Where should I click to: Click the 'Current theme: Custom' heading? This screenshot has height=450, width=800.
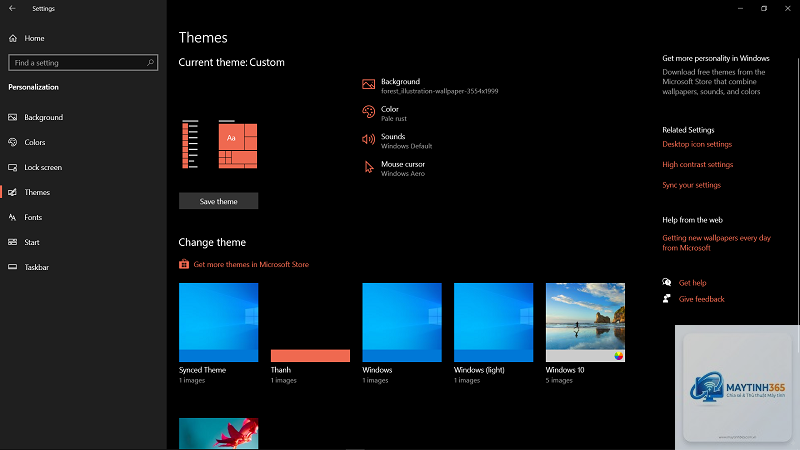click(x=232, y=63)
